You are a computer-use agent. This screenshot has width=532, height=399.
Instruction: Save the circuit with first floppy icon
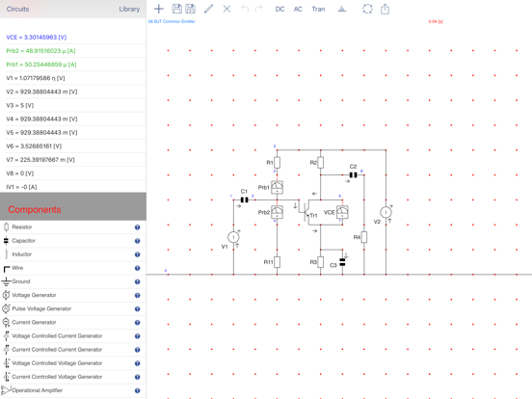(x=176, y=9)
